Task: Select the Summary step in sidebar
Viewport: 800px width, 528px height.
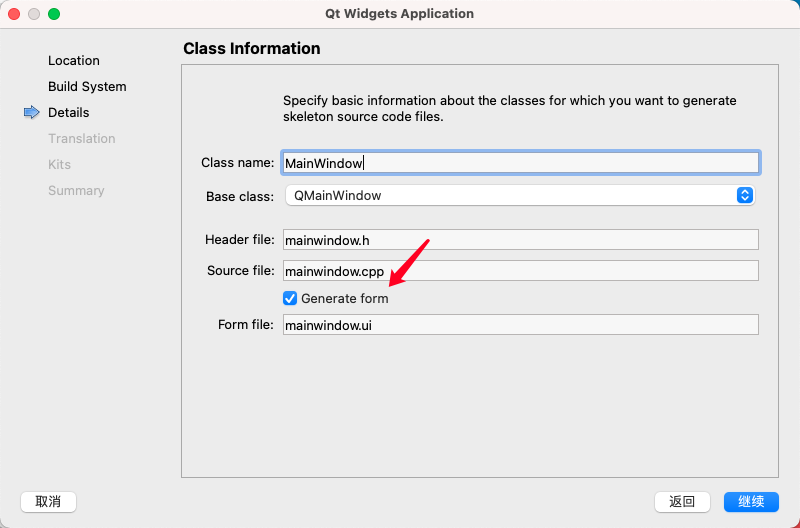Action: click(76, 191)
